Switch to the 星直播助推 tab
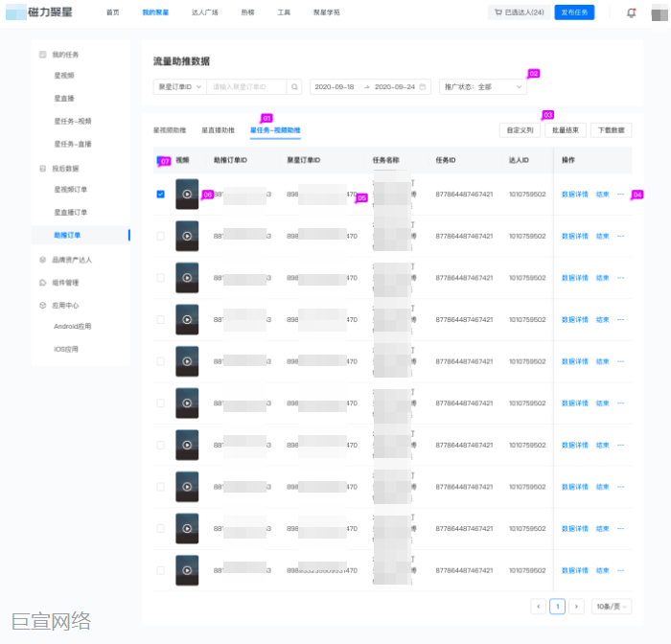The width and height of the screenshot is (671, 644). tap(218, 130)
